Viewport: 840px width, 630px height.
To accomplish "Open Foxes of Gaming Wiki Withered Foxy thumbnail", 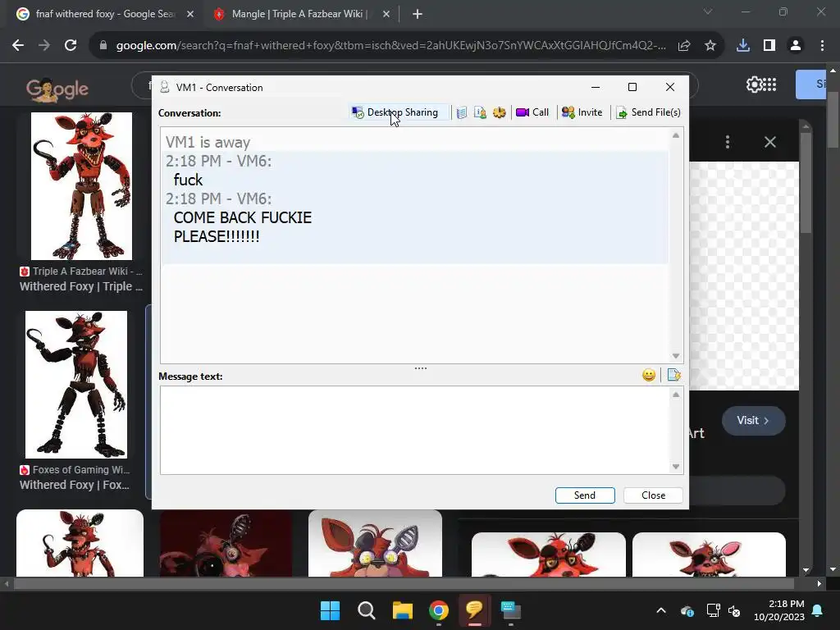I will (76, 385).
